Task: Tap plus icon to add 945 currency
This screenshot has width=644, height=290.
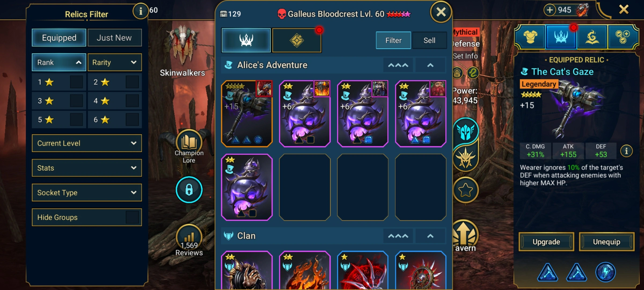Action: tap(550, 10)
